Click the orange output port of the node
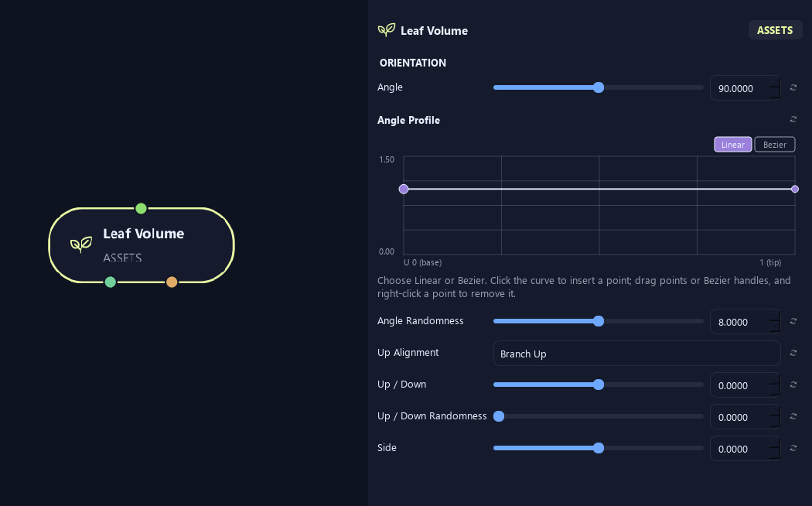This screenshot has width=812, height=506. pos(172,282)
